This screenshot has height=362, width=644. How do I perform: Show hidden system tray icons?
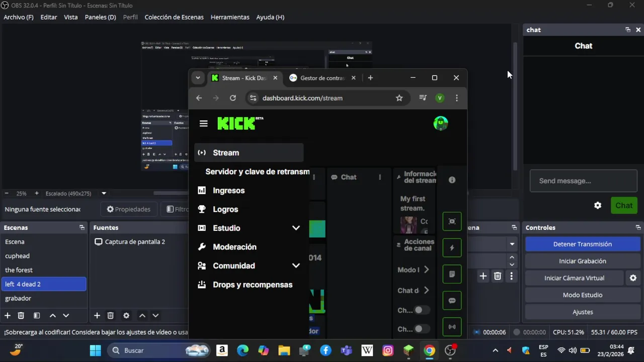click(495, 350)
